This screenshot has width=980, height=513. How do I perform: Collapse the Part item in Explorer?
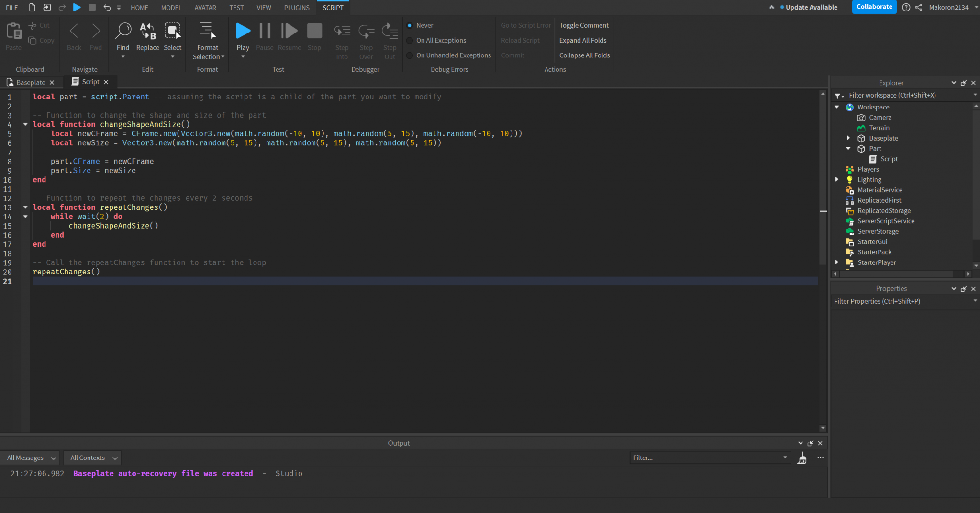click(x=848, y=148)
